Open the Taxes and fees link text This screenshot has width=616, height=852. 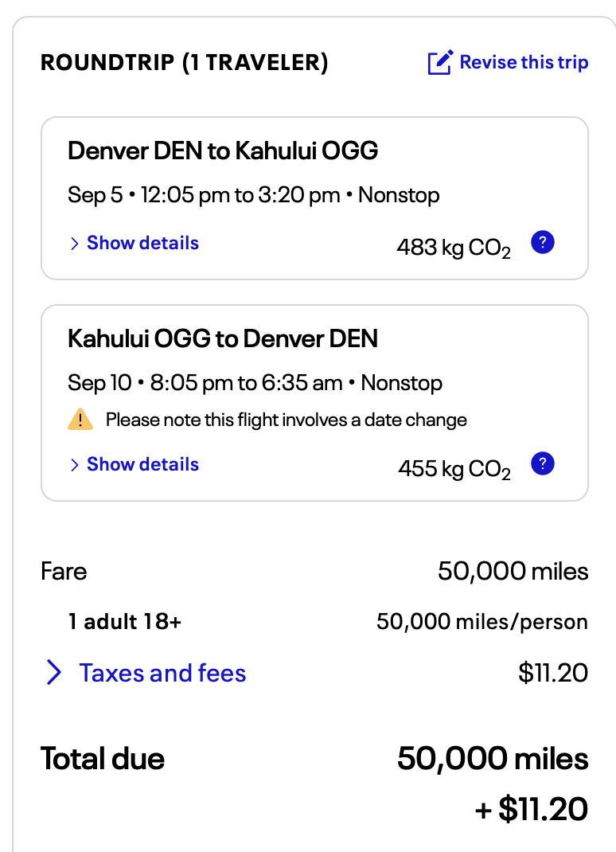click(162, 673)
